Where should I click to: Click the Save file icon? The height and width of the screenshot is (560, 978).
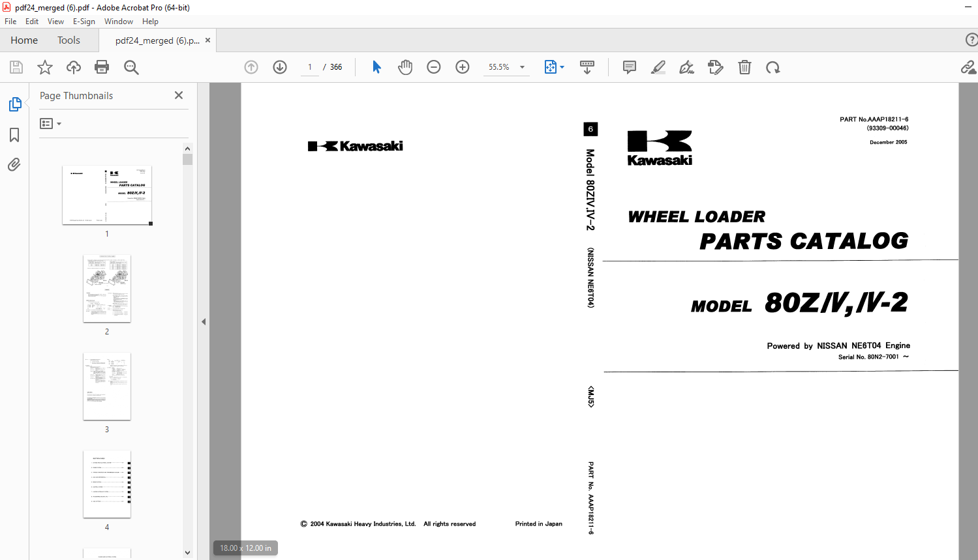click(x=16, y=67)
